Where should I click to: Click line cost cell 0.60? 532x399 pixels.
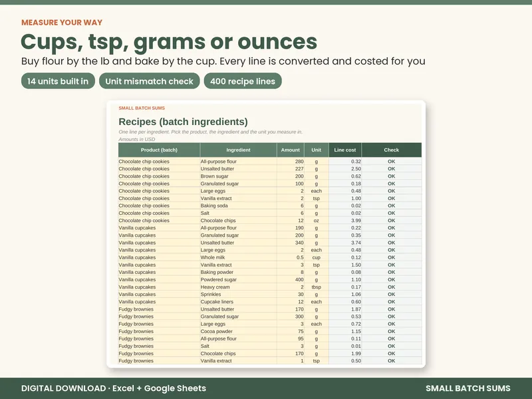click(x=345, y=302)
